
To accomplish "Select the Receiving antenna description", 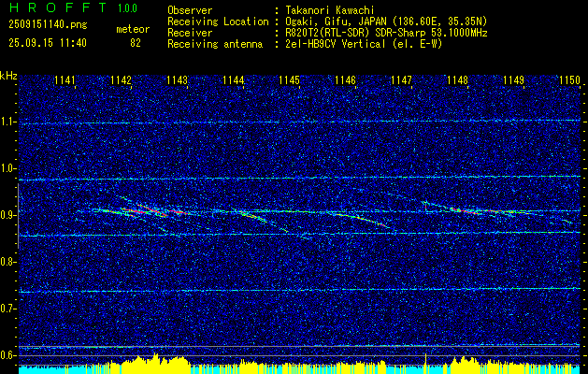I will (364, 44).
